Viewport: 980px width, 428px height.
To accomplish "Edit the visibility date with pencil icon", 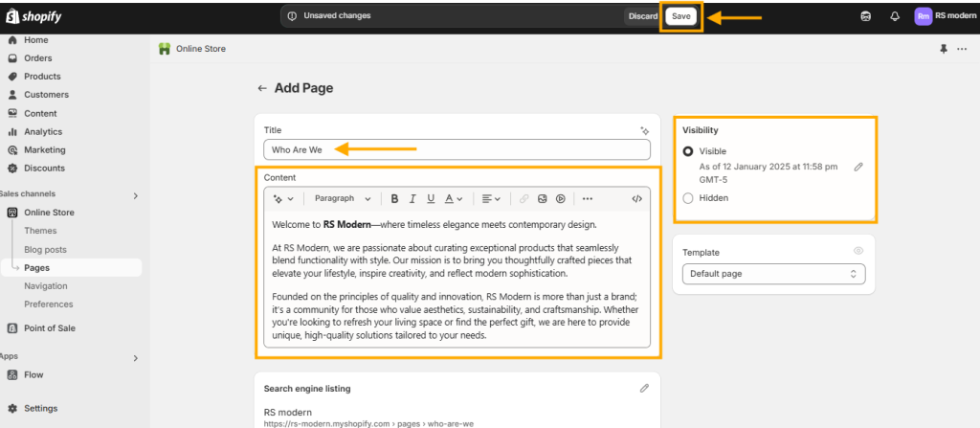I will click(858, 167).
